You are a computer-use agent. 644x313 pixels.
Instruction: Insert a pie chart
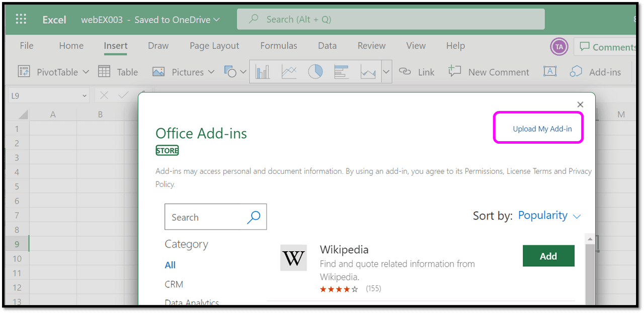tap(315, 72)
